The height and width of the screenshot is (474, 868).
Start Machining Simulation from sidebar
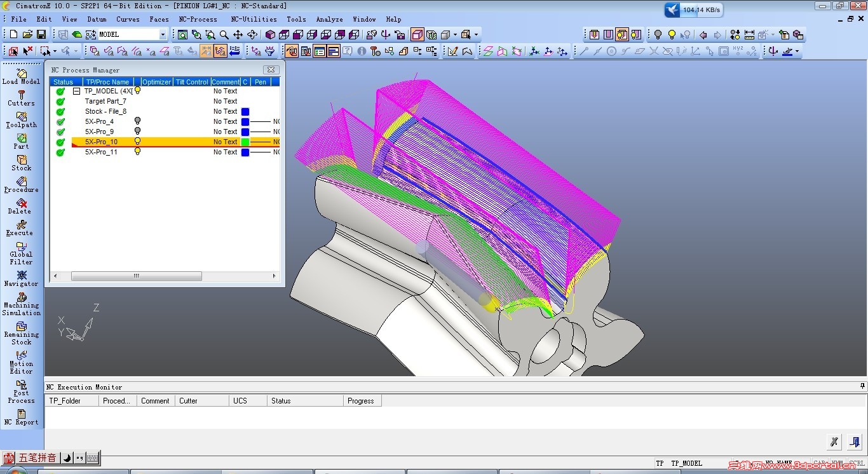click(22, 304)
